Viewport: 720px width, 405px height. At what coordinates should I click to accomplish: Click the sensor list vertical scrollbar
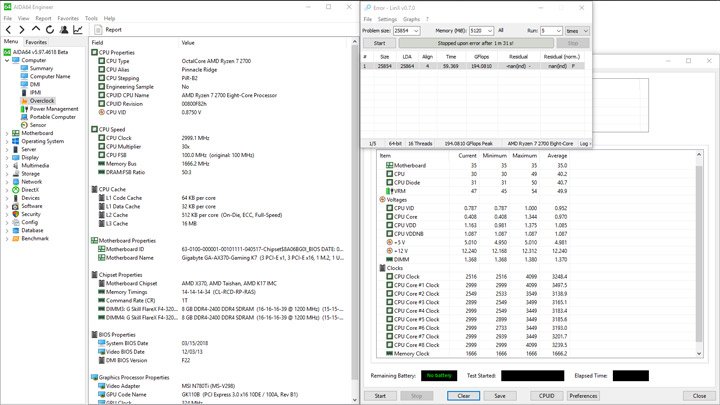699,253
